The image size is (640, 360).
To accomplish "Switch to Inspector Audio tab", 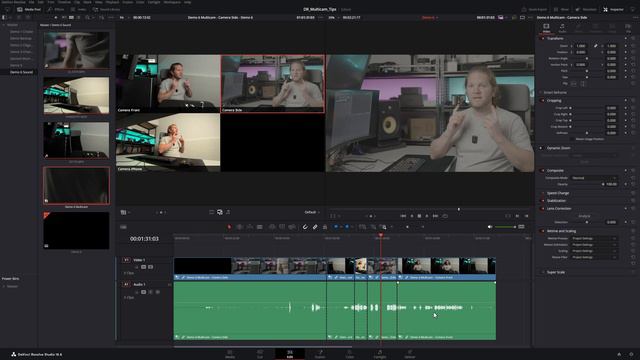I will 562,28.
